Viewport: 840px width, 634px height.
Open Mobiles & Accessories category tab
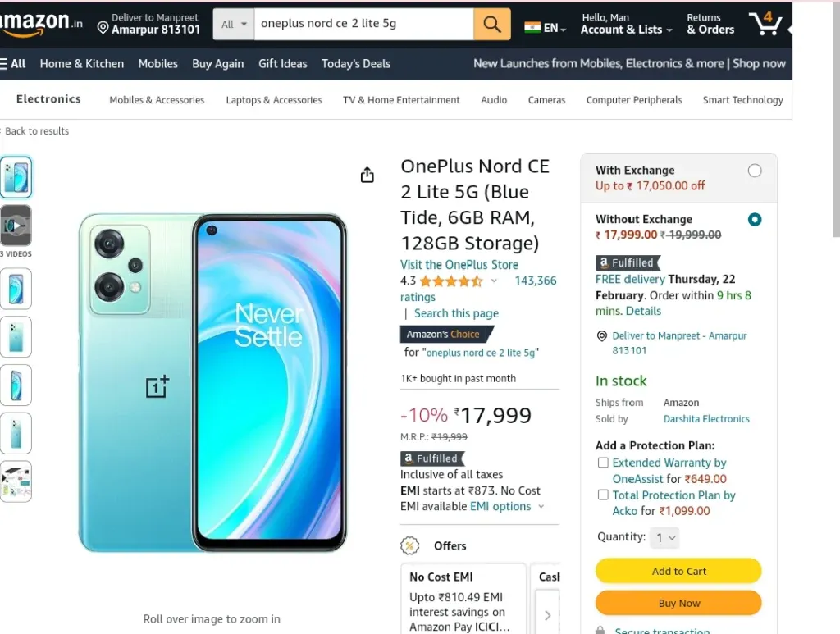157,100
